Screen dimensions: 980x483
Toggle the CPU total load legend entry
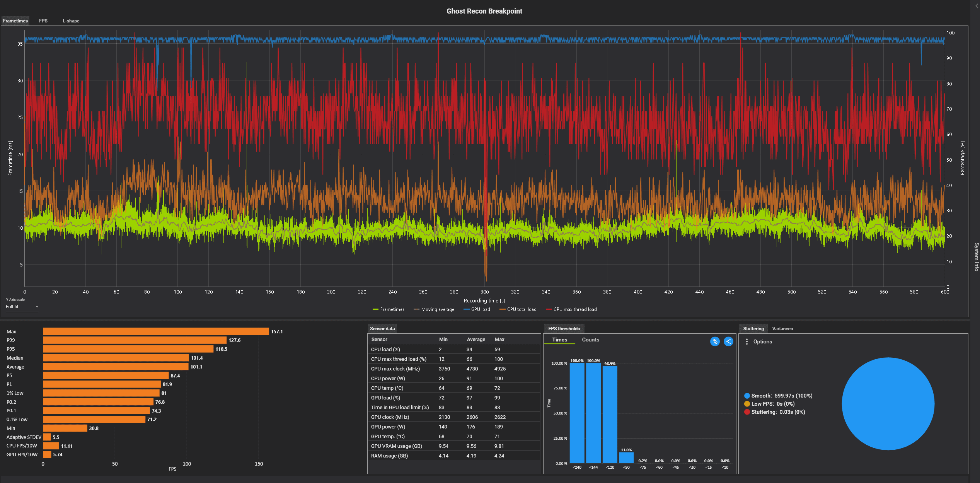coord(518,309)
